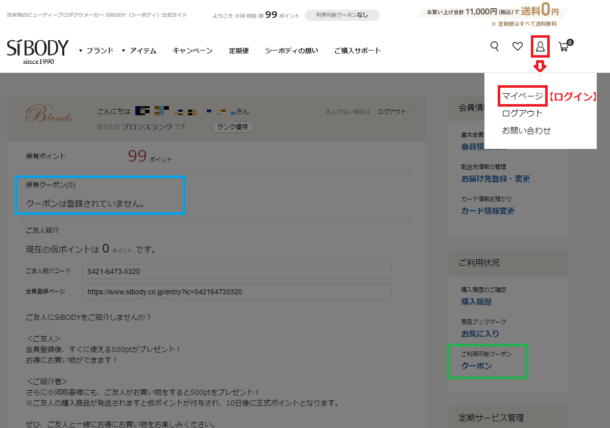Select マイページ in the account dropdown
The image size is (610, 428).
coord(522,96)
